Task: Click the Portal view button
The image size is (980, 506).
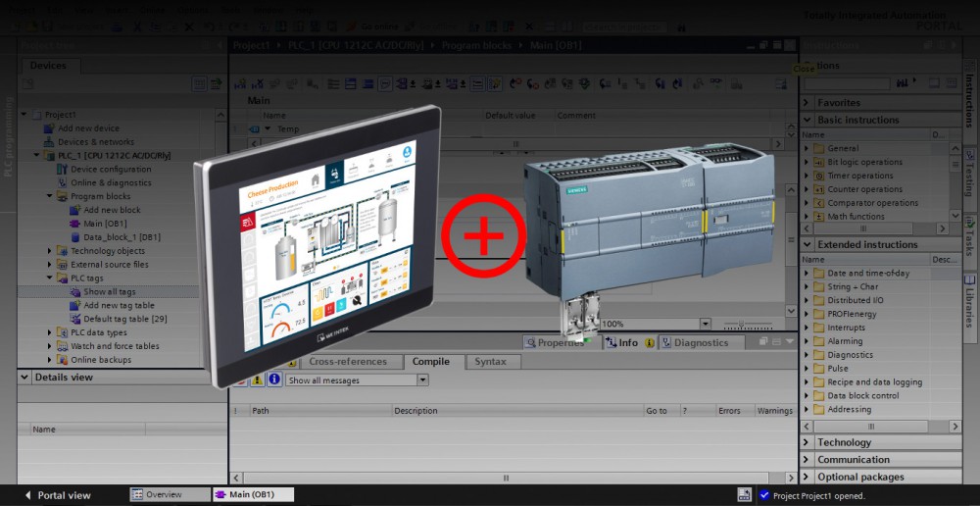Action: [x=59, y=495]
